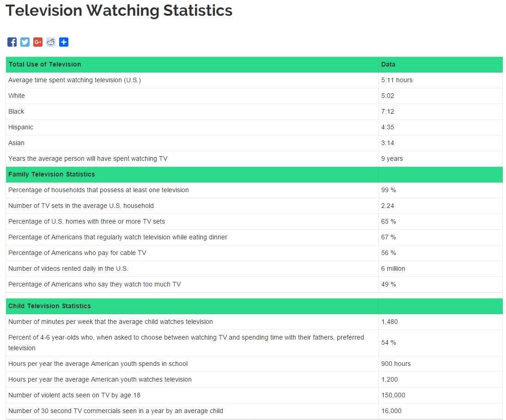Select the 16,000 commercials value cell
This screenshot has height=420, width=506.
coord(391,411)
